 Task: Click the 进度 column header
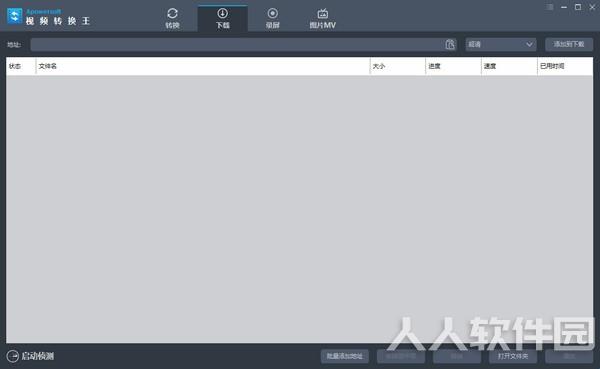coord(453,66)
